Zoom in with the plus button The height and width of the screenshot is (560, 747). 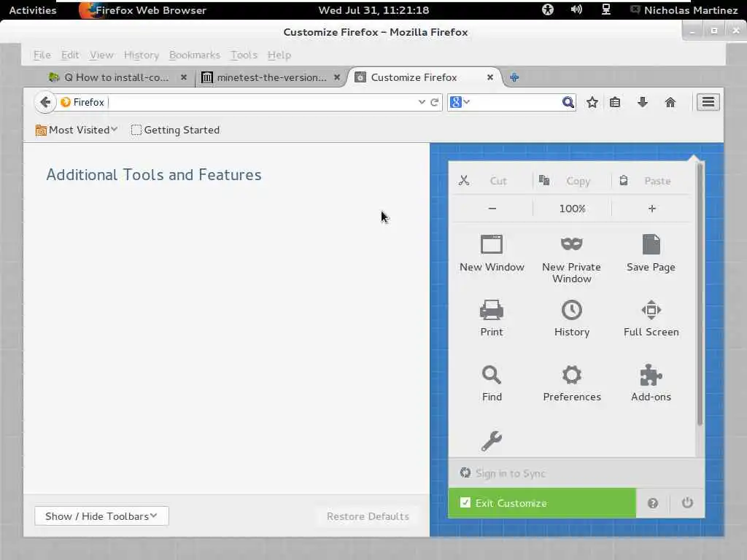(651, 209)
